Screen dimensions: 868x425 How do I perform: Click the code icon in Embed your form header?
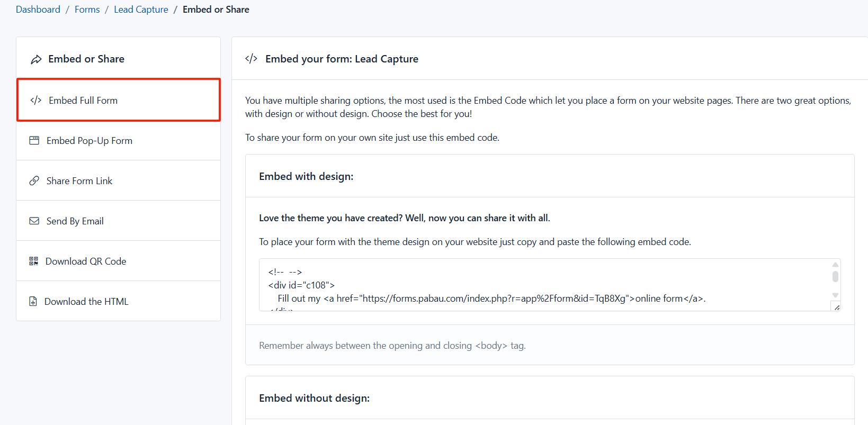[x=252, y=59]
